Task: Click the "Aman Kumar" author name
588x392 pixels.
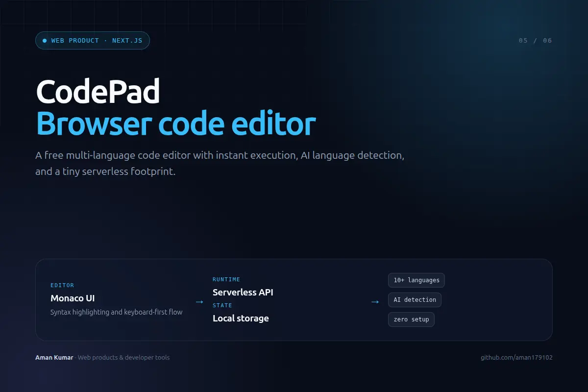Action: [54, 358]
